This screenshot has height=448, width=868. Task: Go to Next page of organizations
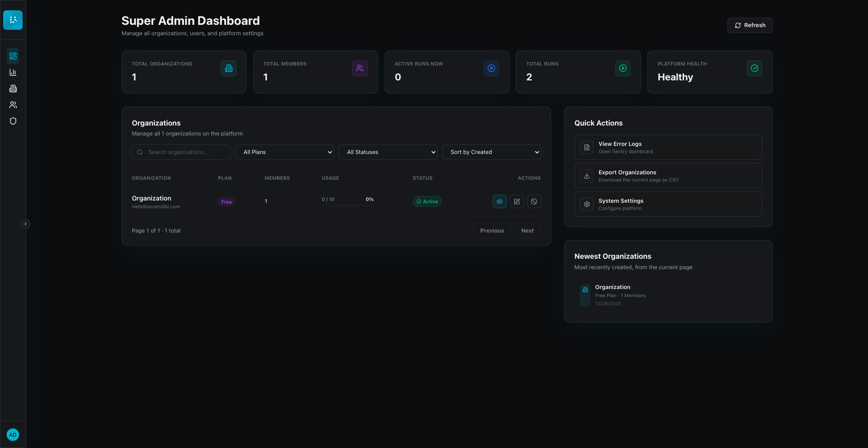528,231
